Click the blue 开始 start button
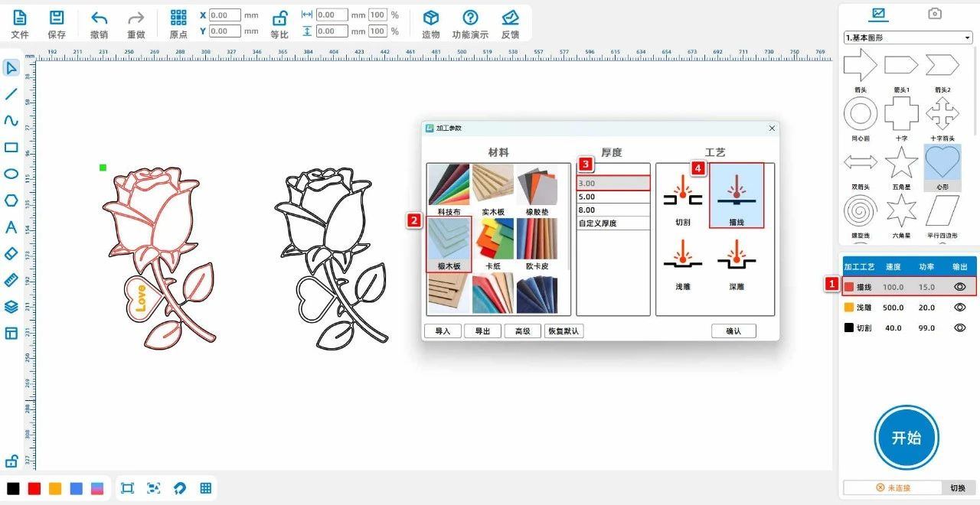 pos(906,438)
